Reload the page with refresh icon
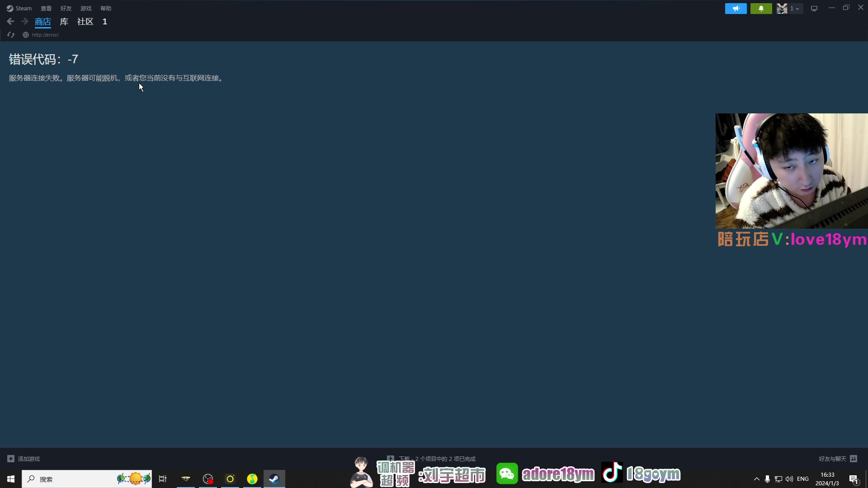This screenshot has height=488, width=868. click(x=11, y=35)
